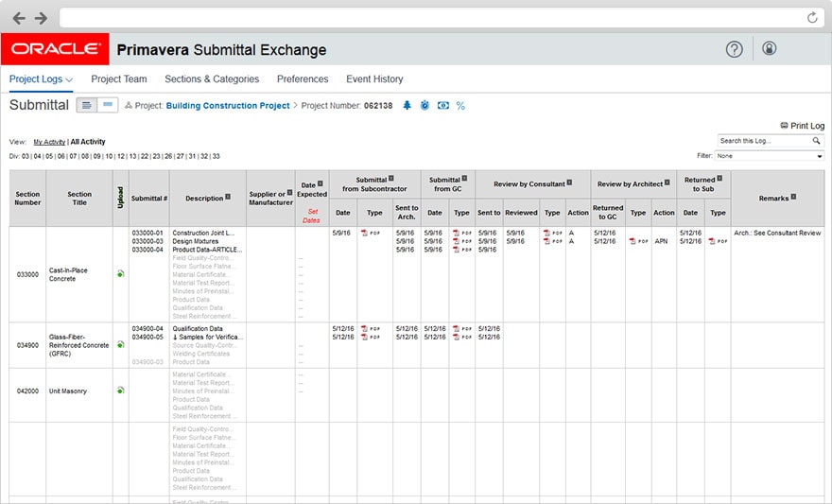
Task: Open the user account icon
Action: pos(769,48)
